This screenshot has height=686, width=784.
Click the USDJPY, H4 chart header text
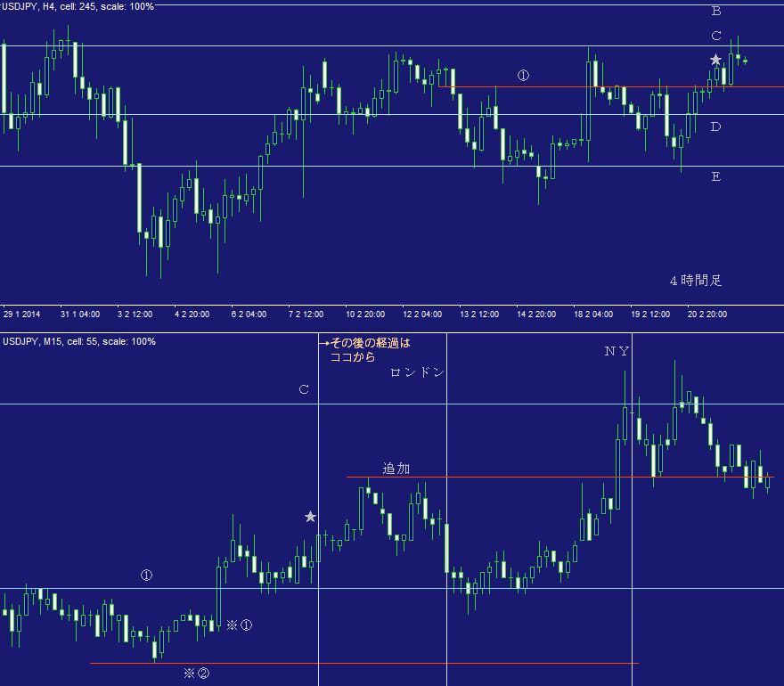[x=78, y=6]
